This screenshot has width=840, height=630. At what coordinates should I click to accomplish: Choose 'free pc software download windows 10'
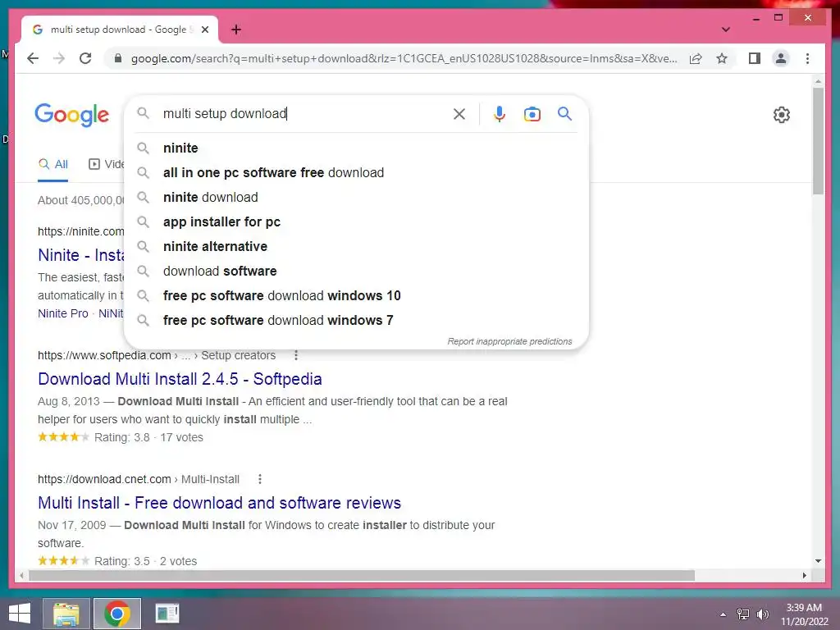click(x=356, y=295)
